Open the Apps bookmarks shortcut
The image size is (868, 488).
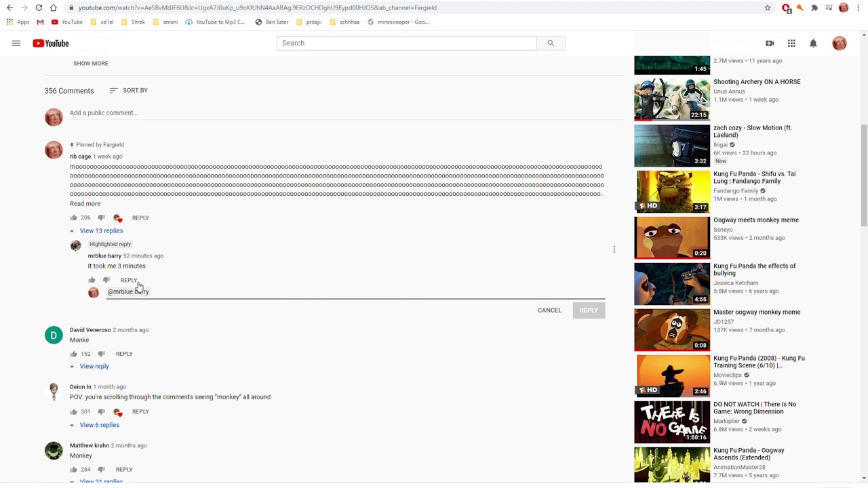coord(18,22)
